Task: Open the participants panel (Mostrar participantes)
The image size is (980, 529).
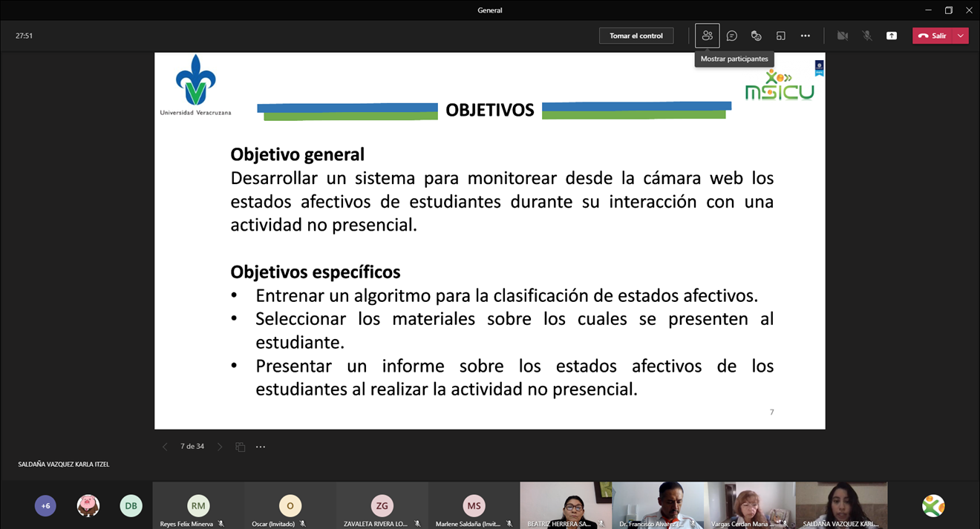Action: click(x=707, y=36)
